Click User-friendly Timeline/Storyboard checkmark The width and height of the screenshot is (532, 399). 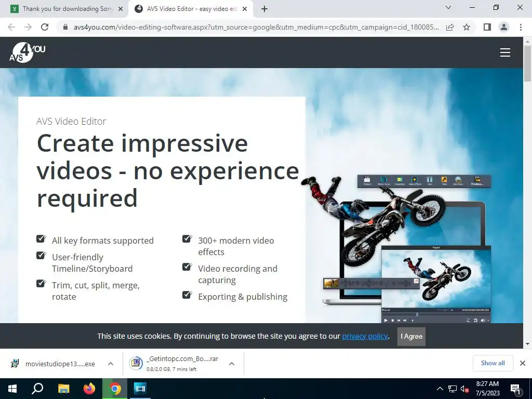pyautogui.click(x=41, y=255)
